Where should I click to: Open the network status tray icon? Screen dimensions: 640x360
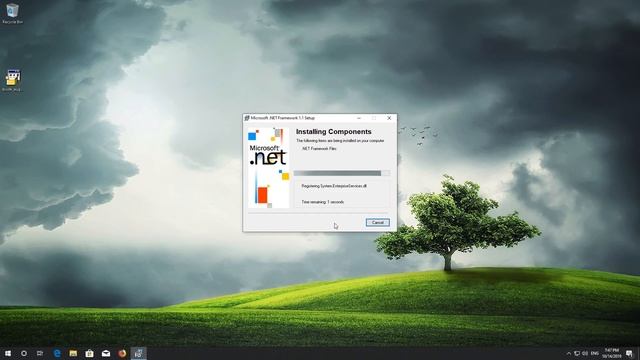point(577,353)
